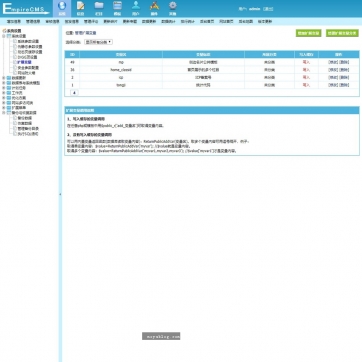This screenshot has height=362, width=362.
Task: Click the folder icon beside 数据更新 tree node
Action: point(9,78)
